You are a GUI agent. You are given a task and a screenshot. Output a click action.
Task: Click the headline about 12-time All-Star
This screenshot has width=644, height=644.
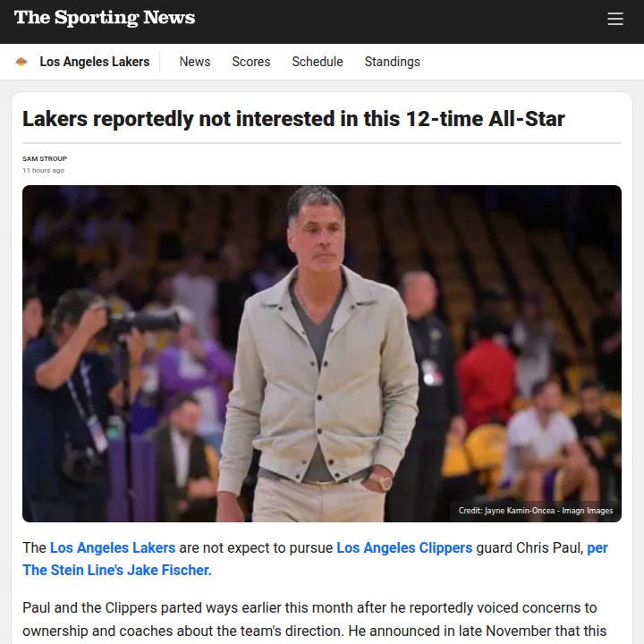click(x=293, y=119)
